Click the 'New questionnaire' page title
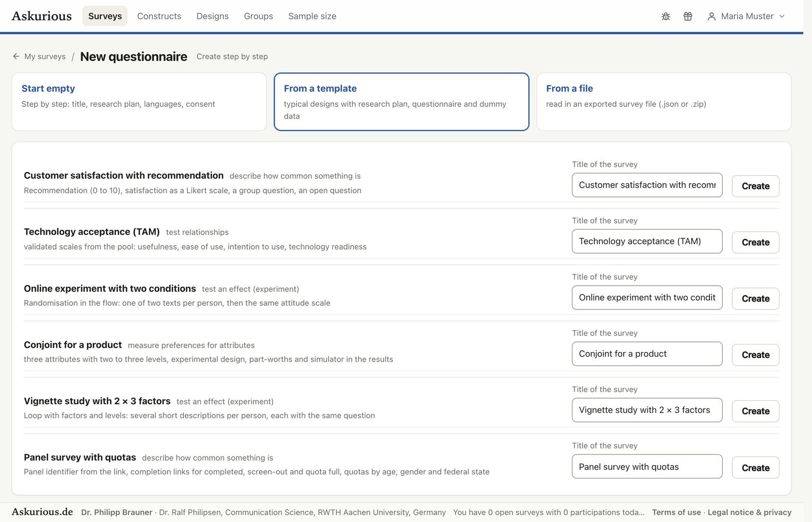The image size is (812, 522). (133, 56)
